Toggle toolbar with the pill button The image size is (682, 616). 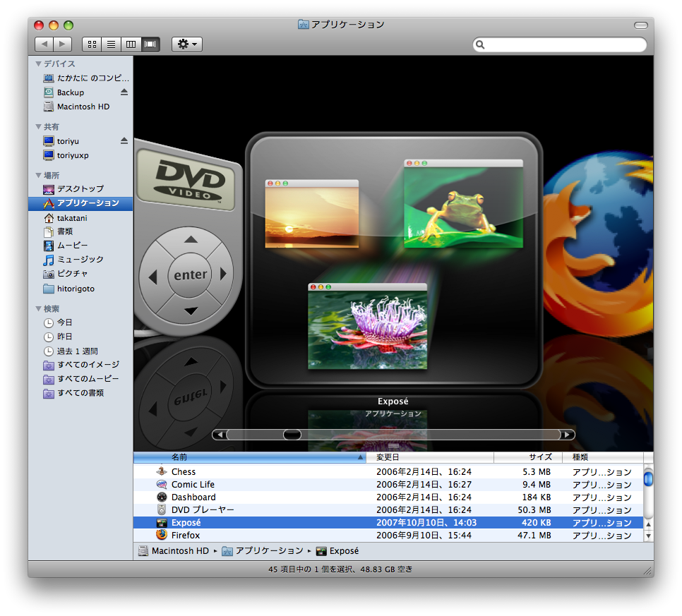click(640, 25)
